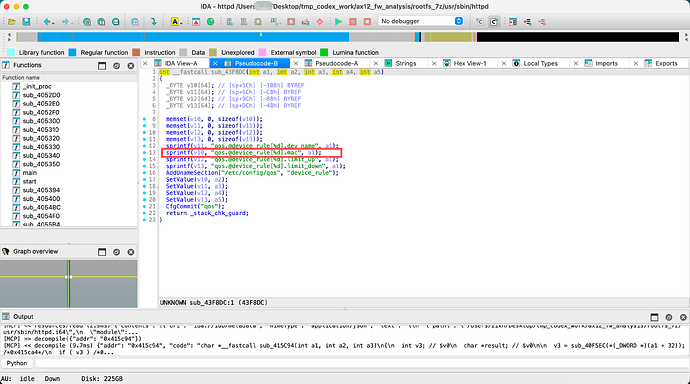Click the curved down-arrow jump icon
Image resolution: width=690 pixels, height=384 pixels.
[154, 22]
